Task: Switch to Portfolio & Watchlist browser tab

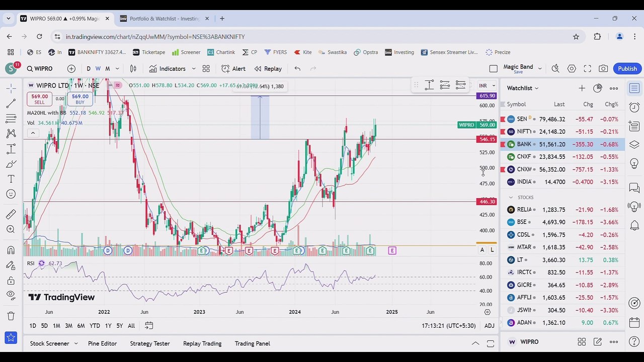Action: pos(165,19)
